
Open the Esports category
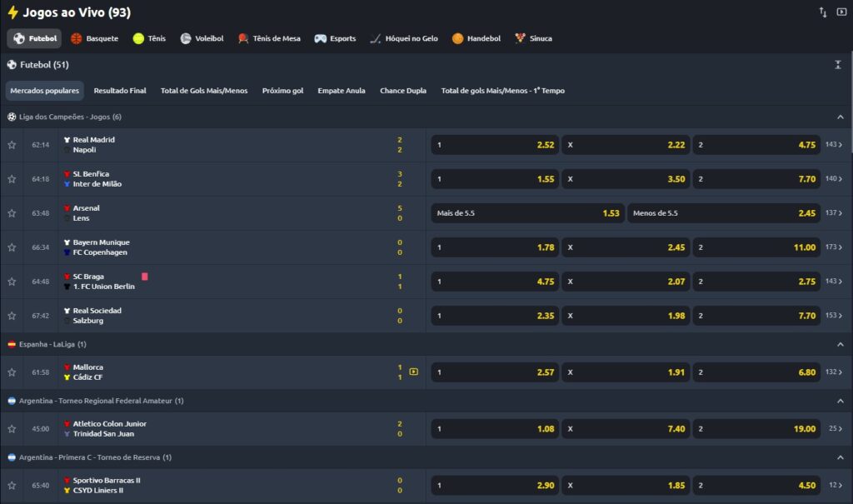320,38
